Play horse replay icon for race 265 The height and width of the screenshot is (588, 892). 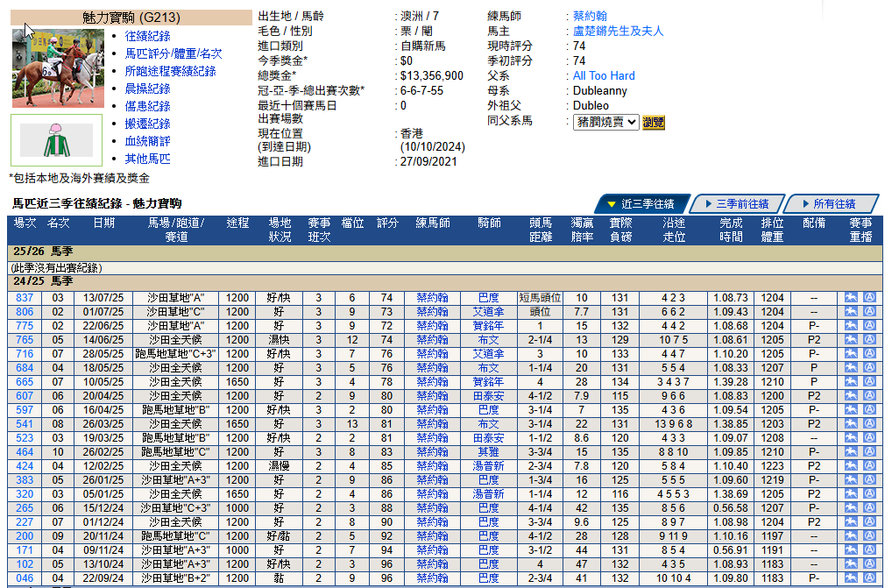point(851,508)
